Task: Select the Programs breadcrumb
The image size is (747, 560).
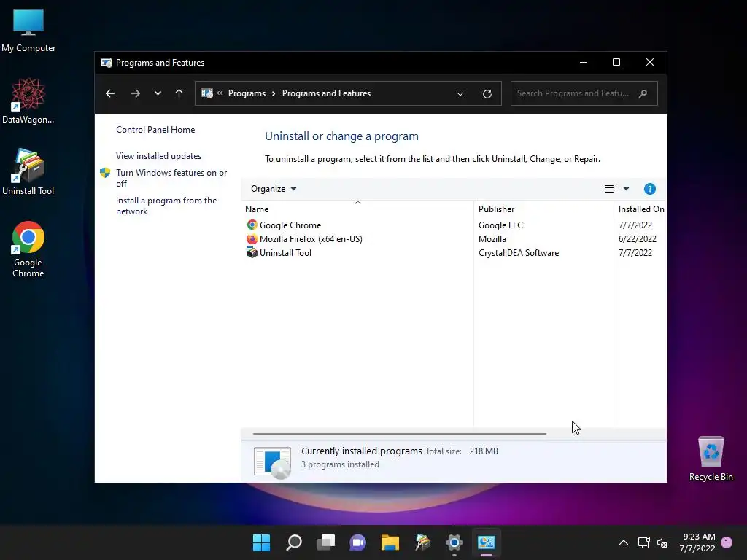Action: [247, 93]
